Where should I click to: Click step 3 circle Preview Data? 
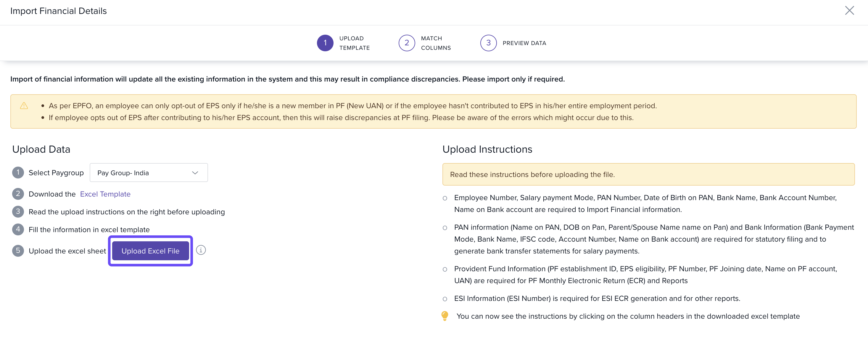tap(488, 43)
